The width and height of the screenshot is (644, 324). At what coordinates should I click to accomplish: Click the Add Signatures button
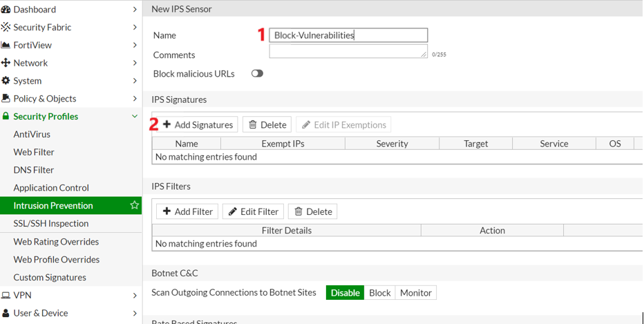pyautogui.click(x=198, y=125)
